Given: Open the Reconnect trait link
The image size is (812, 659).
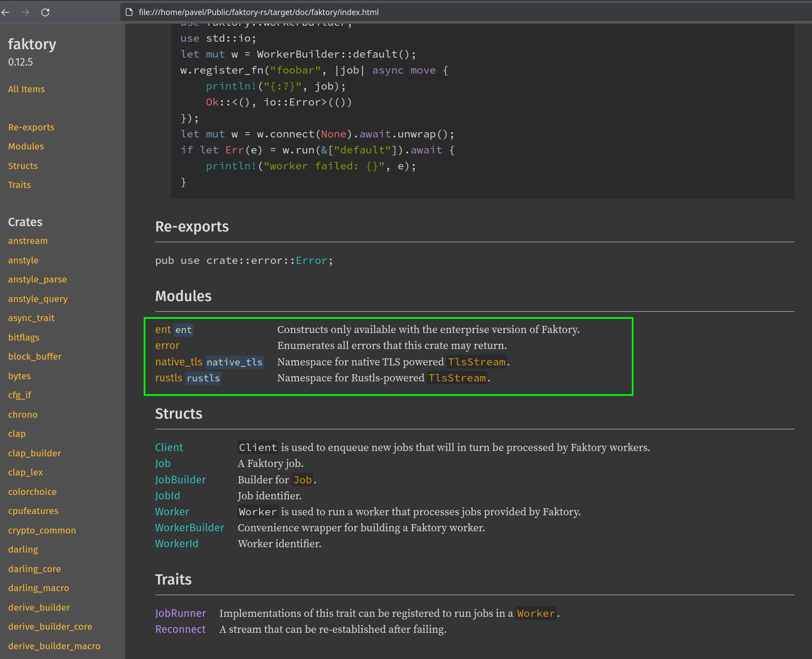Looking at the screenshot, I should [x=180, y=629].
